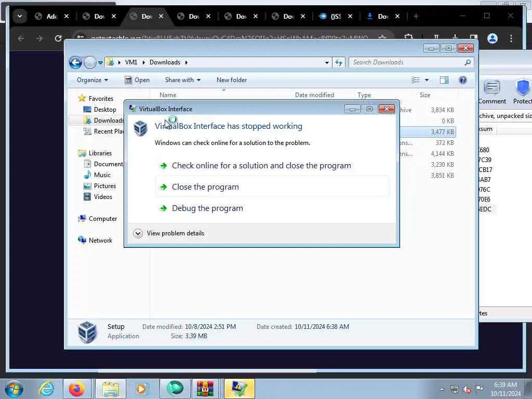Click the VirtualBox cube icon in error dialog

(x=140, y=128)
